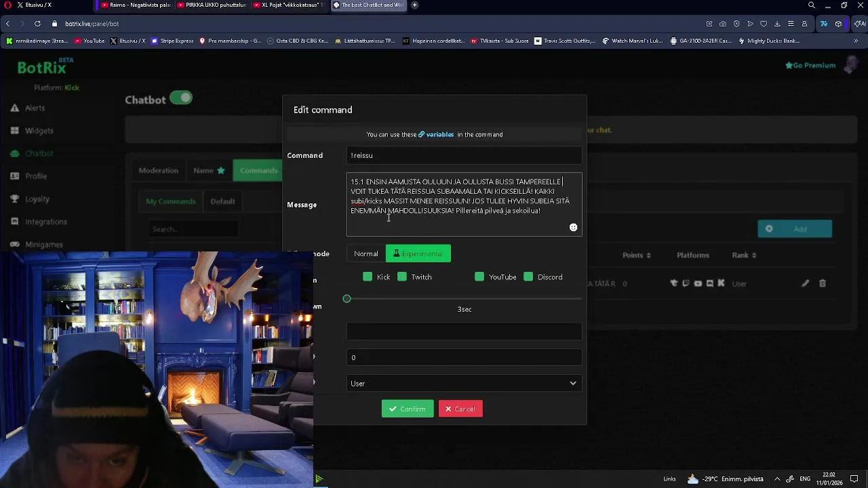Click the command search field
868x488 pixels.
(x=192, y=229)
